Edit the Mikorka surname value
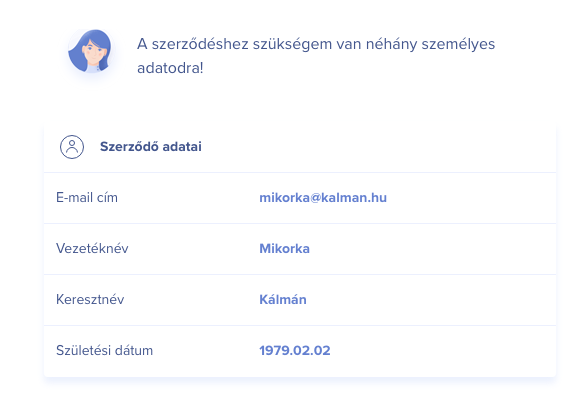Image resolution: width=586 pixels, height=405 pixels. tap(284, 248)
